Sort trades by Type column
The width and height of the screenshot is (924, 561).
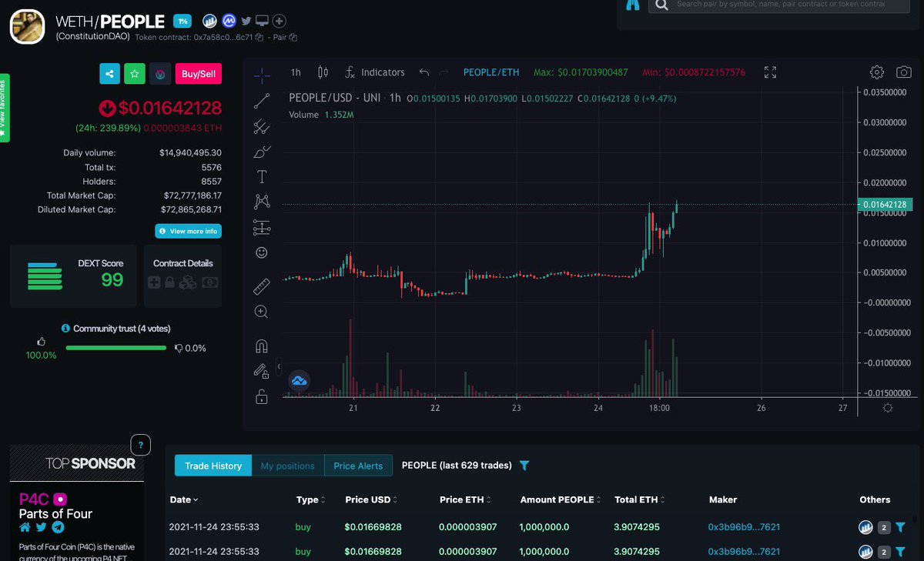(x=310, y=499)
